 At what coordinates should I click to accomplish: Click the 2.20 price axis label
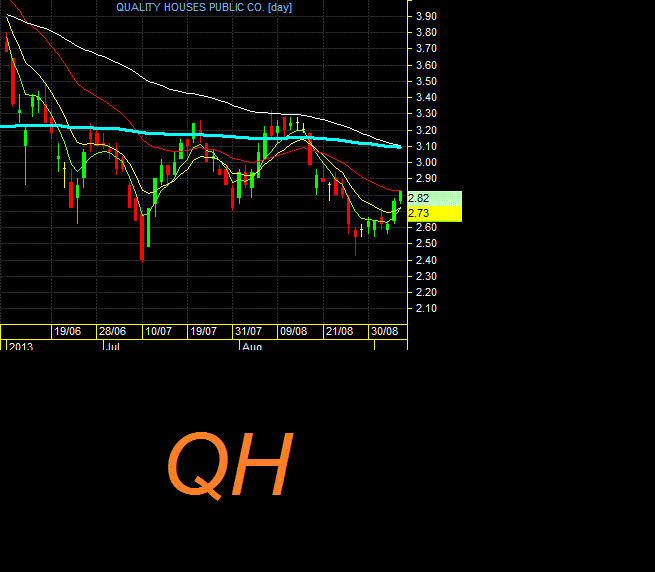coord(427,292)
